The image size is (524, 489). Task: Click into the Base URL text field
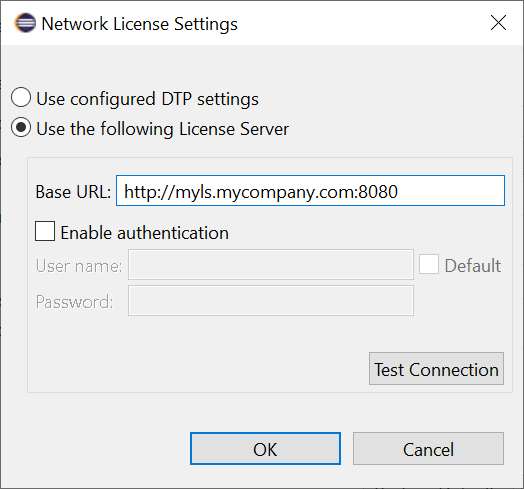coord(310,191)
